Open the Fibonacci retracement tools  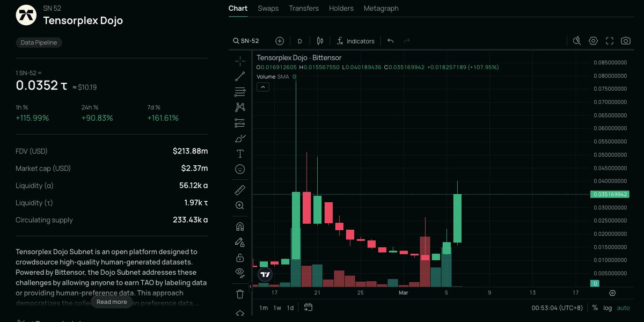(x=240, y=92)
